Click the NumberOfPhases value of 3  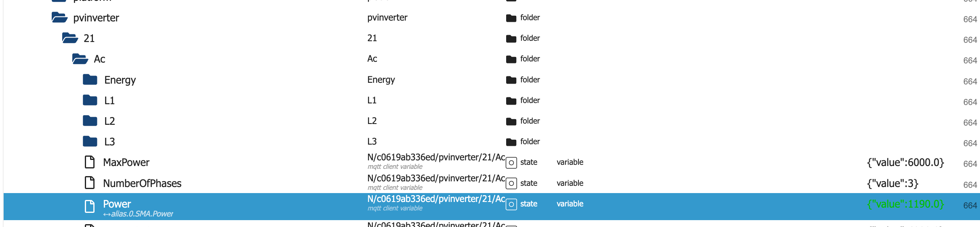[893, 183]
